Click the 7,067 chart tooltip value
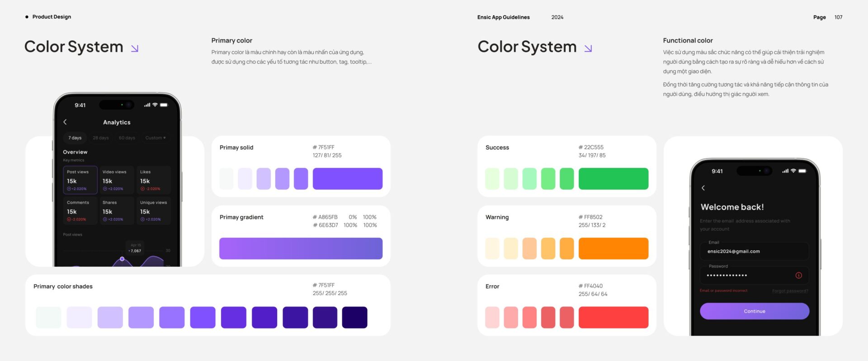This screenshot has height=361, width=868. point(135,251)
